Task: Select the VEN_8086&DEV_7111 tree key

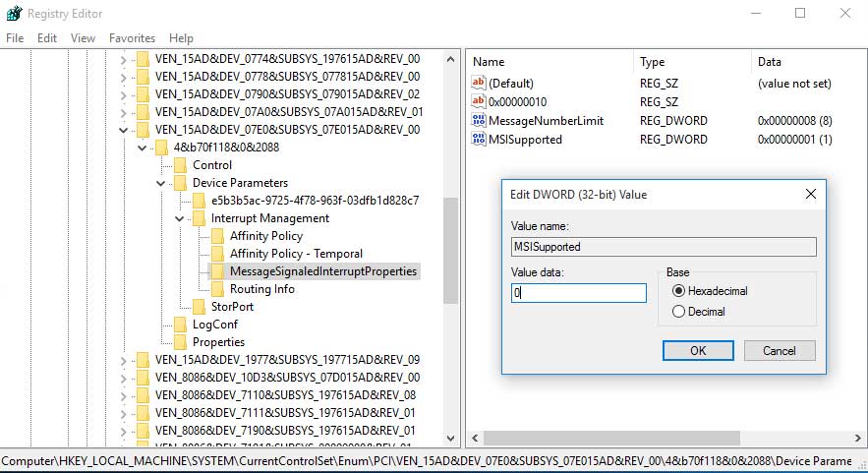Action: tap(285, 413)
